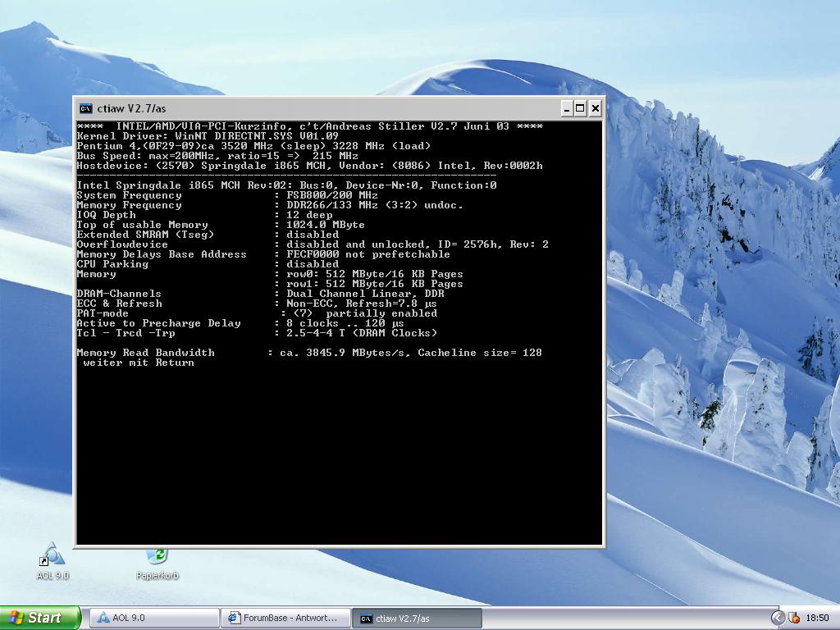Click 'row0: 512 MByte/16 KB Pages' text

pyautogui.click(x=374, y=274)
